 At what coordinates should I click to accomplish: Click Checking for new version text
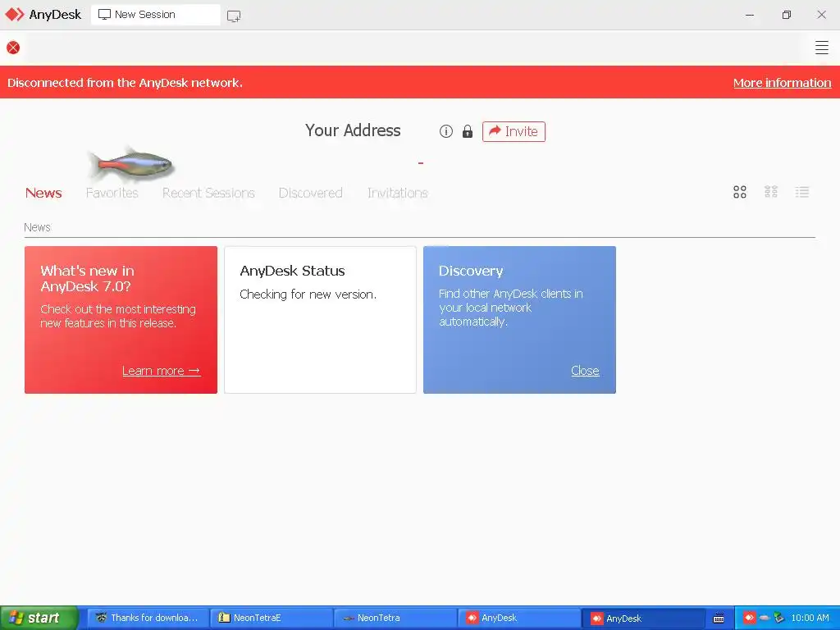coord(308,294)
